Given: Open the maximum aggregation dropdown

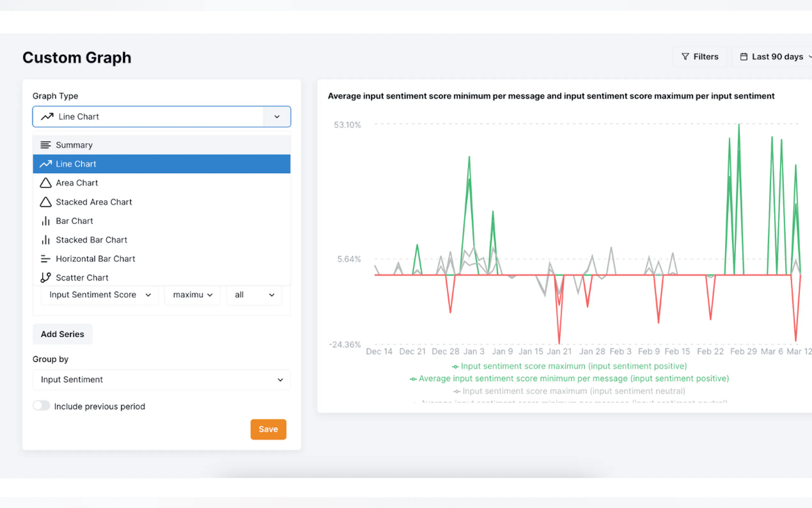Looking at the screenshot, I should coord(192,295).
